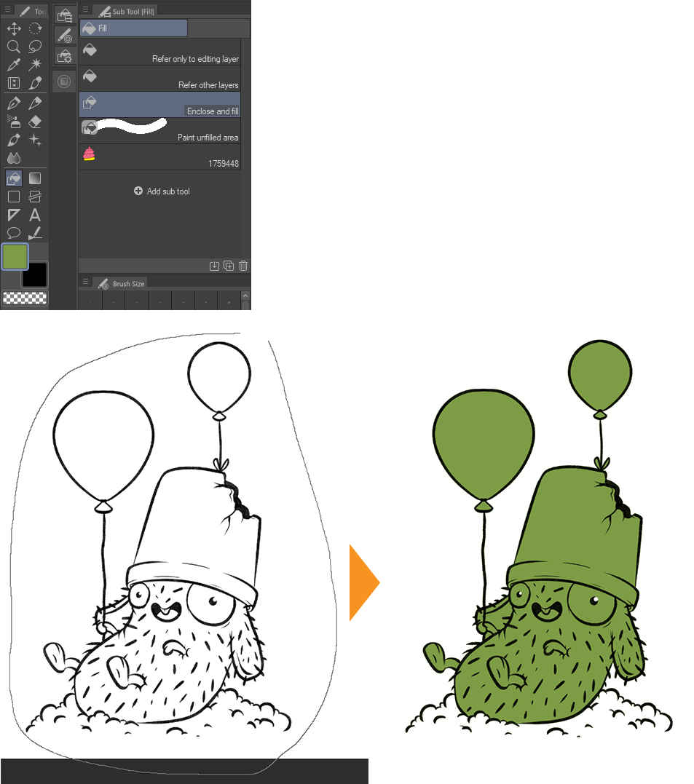Select the Gradient tool

[35, 178]
